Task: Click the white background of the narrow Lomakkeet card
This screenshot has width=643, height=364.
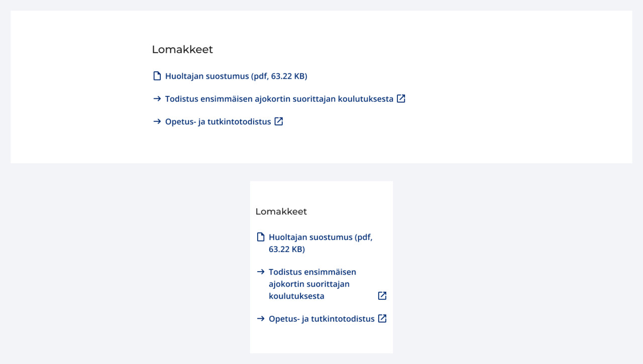Action: pyautogui.click(x=321, y=341)
